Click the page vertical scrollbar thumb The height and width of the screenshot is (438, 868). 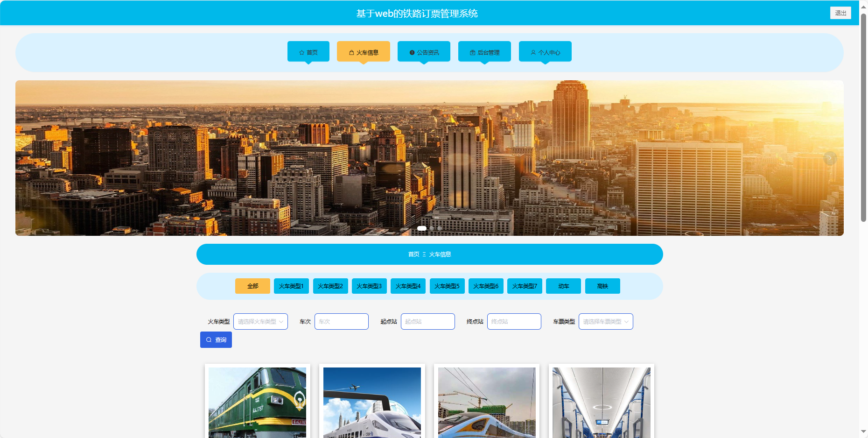pos(863,117)
